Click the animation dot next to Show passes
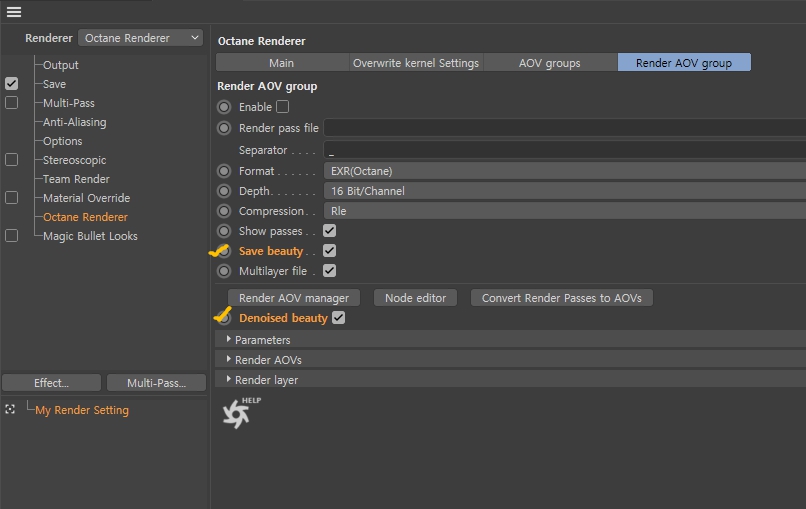Image resolution: width=806 pixels, height=509 pixels. coord(224,231)
